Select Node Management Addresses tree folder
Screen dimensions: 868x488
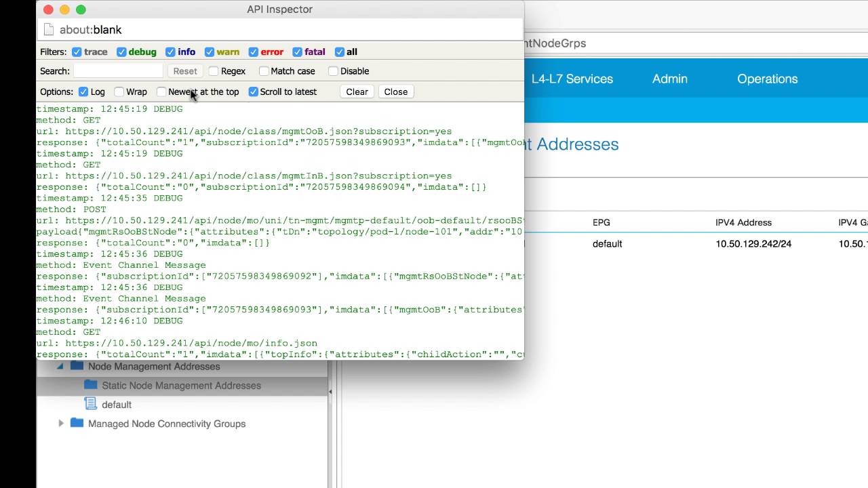(154, 367)
